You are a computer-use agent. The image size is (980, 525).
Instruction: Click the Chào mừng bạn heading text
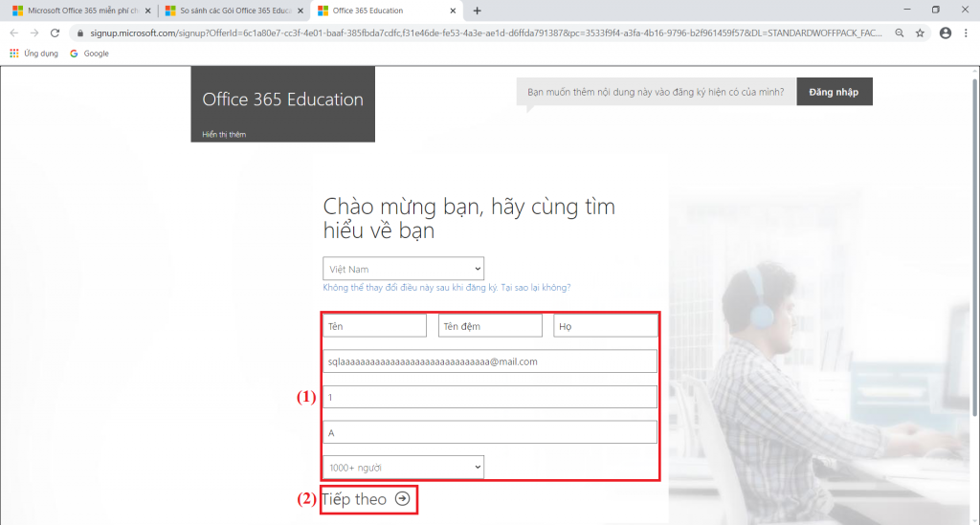pyautogui.click(x=469, y=218)
